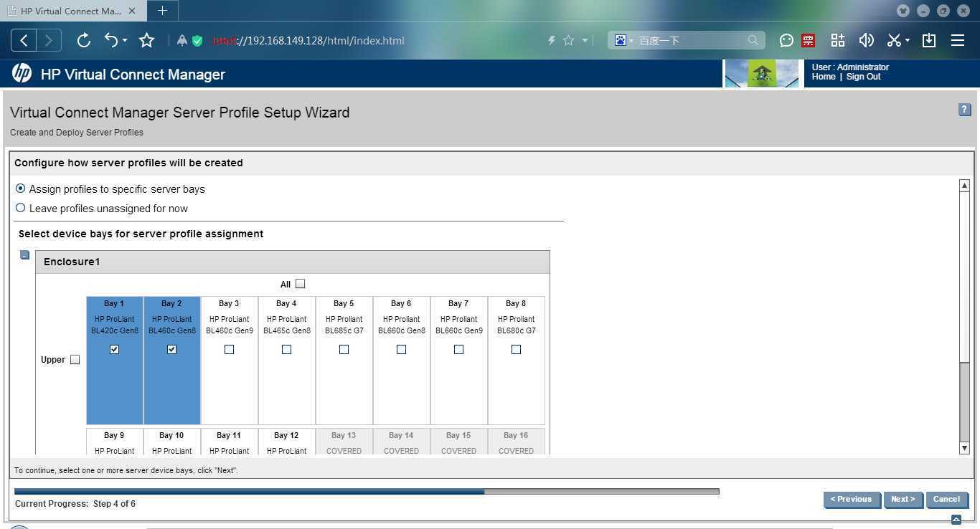Screen dimensions: 980x529
Task: Click the < Previous button
Action: tap(852, 500)
